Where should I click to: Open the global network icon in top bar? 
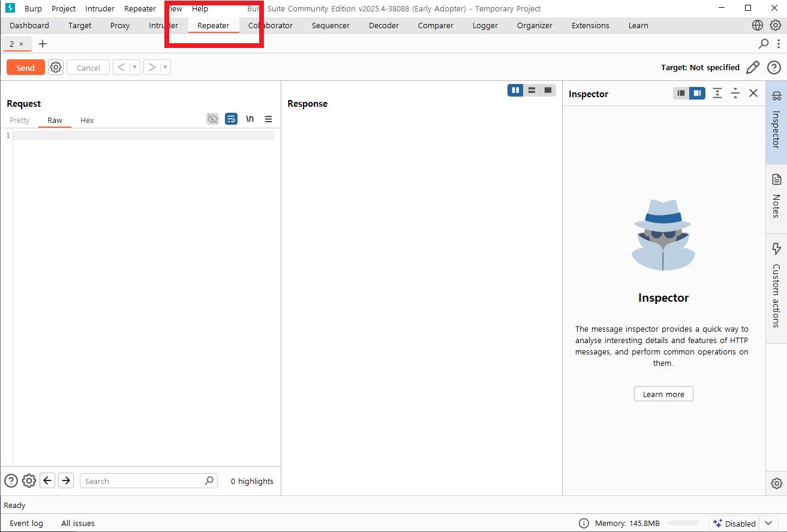[x=758, y=25]
